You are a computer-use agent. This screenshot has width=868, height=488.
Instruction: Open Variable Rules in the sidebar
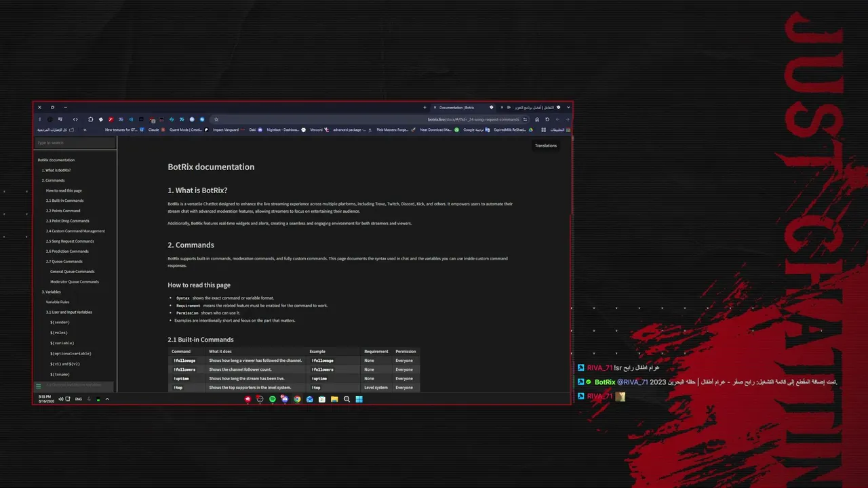(58, 302)
